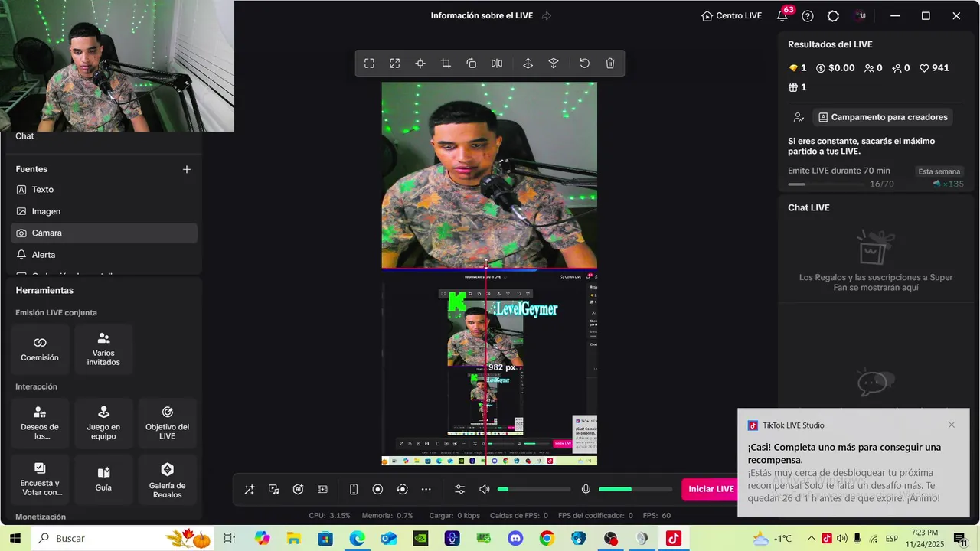Open Campamento para creadores
The height and width of the screenshot is (551, 980).
point(883,117)
